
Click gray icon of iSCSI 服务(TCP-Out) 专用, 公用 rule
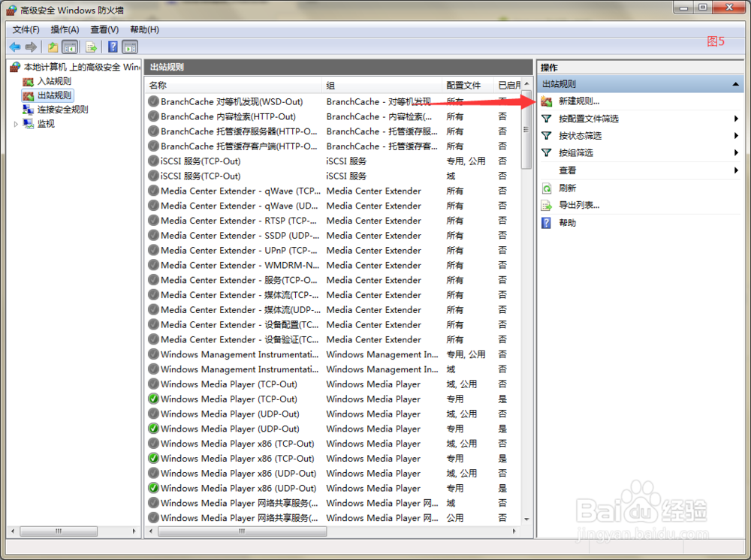coord(153,161)
